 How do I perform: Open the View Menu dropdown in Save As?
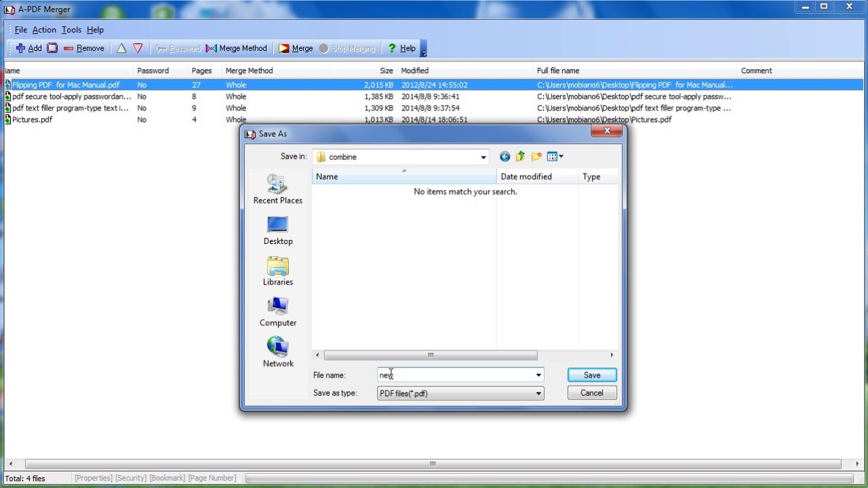pos(555,157)
